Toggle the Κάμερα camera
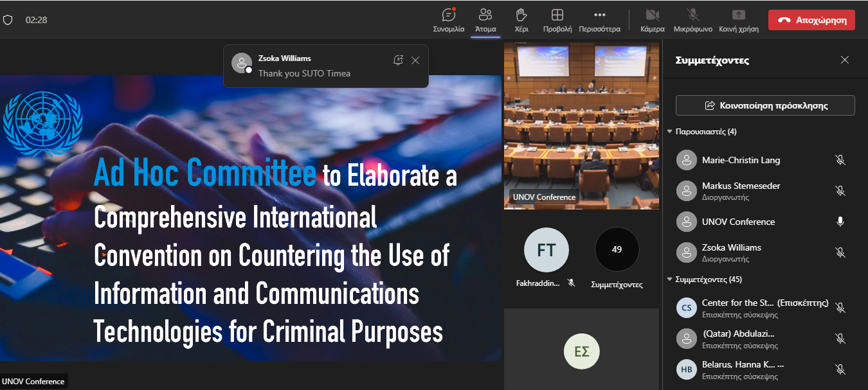The height and width of the screenshot is (390, 868). (x=653, y=19)
